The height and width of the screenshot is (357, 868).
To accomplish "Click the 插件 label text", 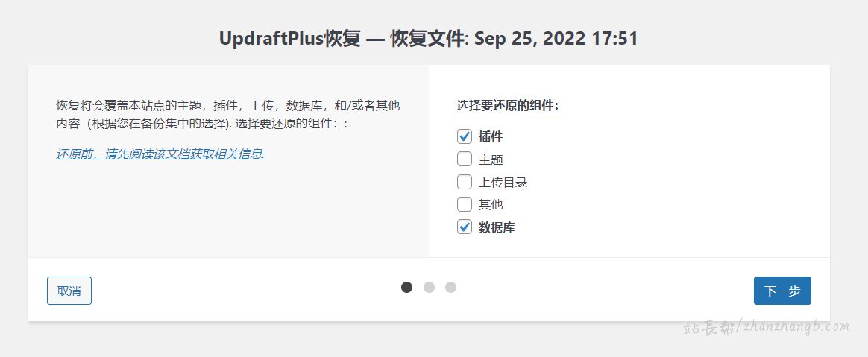I will pos(491,137).
